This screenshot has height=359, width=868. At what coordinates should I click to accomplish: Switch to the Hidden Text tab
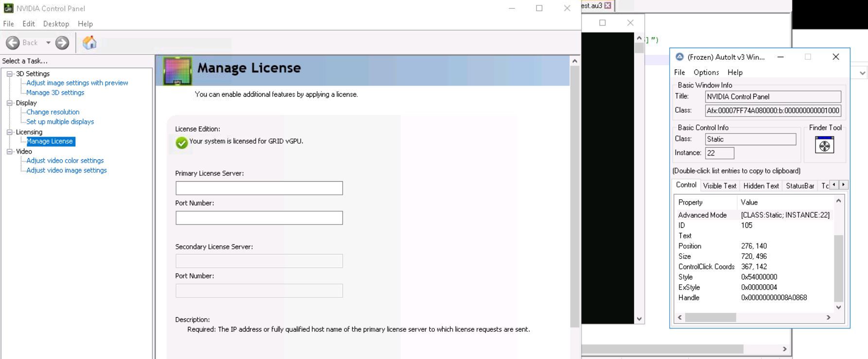pos(761,186)
